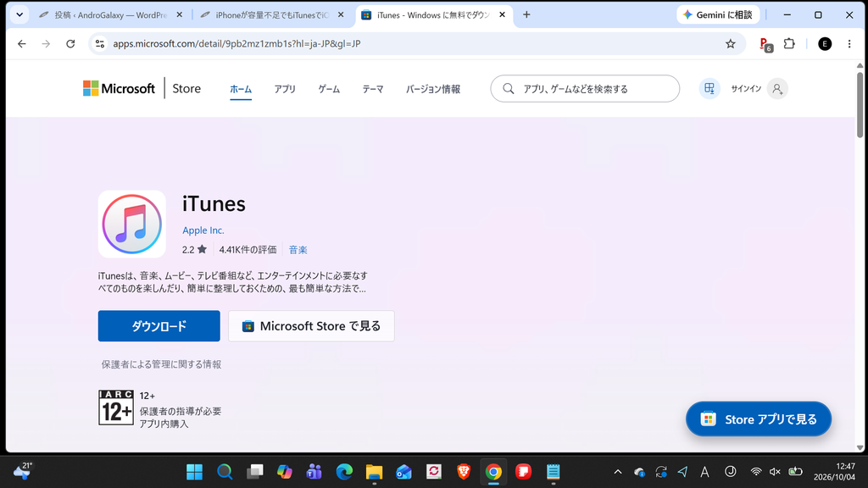
Task: Open the Store apps download icon
Action: click(x=709, y=88)
